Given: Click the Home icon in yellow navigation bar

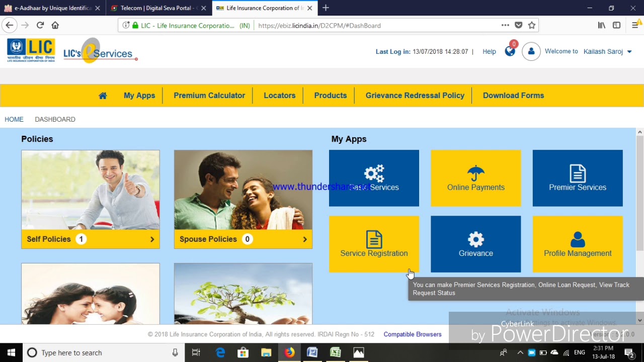Looking at the screenshot, I should coord(103,96).
